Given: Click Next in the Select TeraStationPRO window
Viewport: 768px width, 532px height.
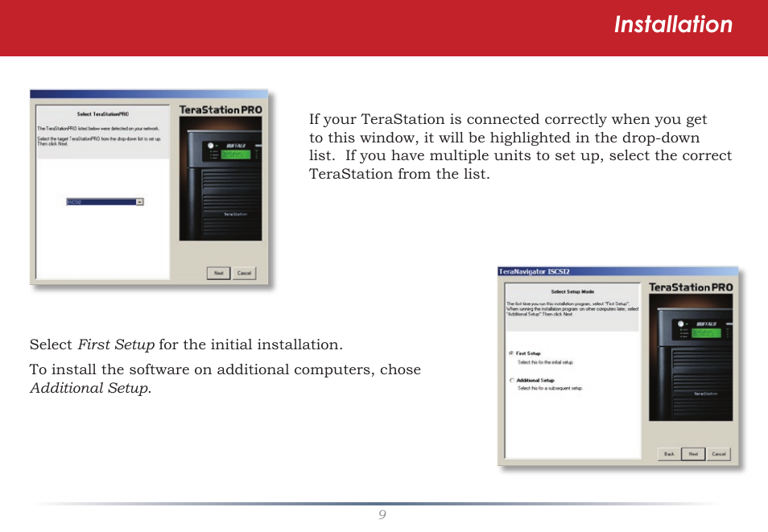Looking at the screenshot, I should click(218, 273).
